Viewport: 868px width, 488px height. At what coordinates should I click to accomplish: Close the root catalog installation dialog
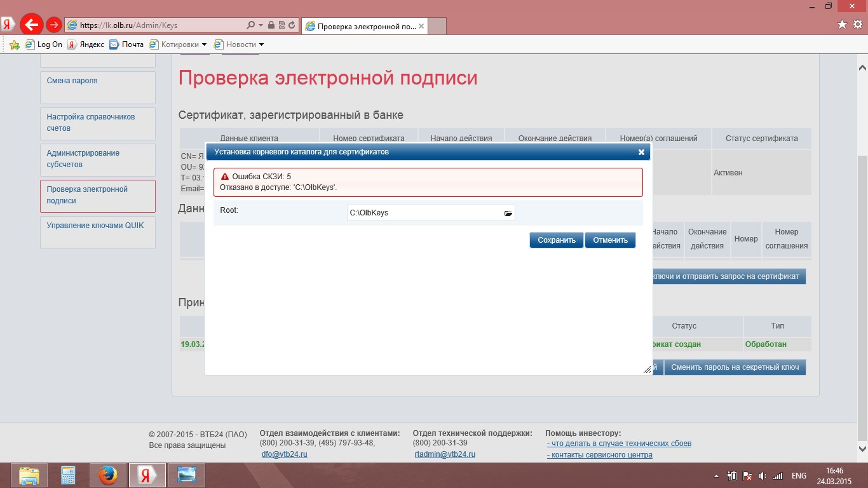641,152
